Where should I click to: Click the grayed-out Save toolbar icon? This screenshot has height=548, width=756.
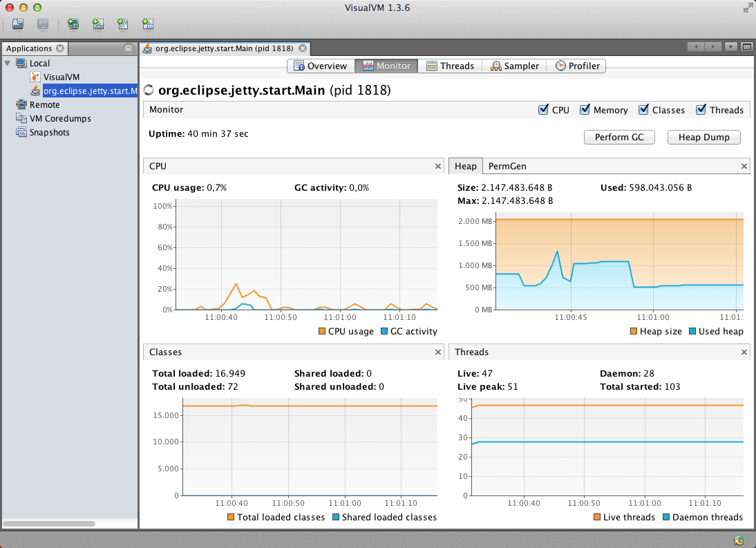tap(42, 23)
